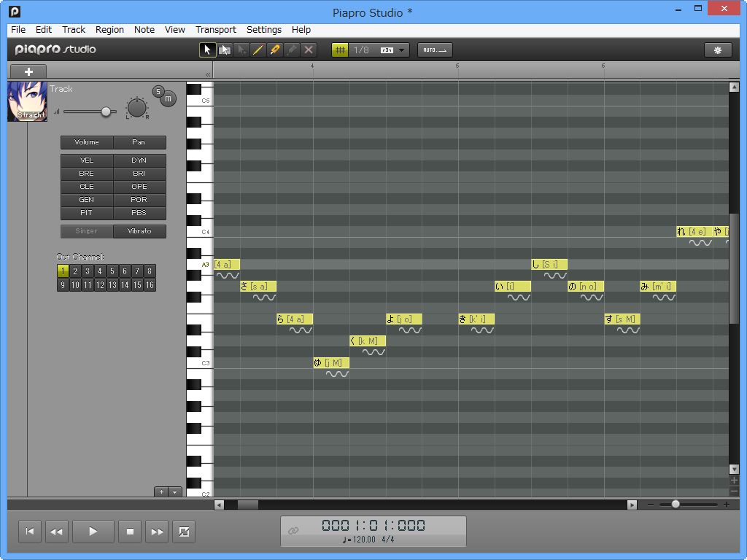Open the gear settings button
The height and width of the screenshot is (560, 747).
click(x=718, y=50)
